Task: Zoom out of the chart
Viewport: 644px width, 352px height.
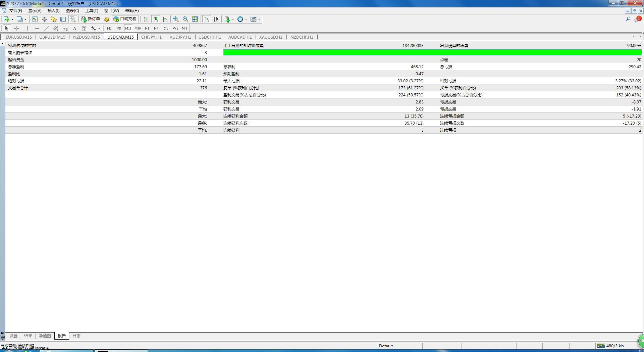Action: (185, 19)
